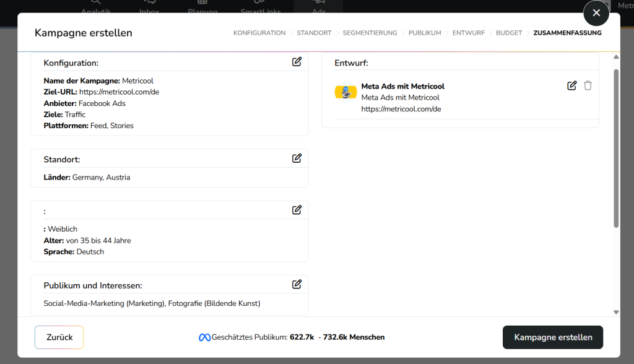Viewport: 634px width, 364px height.
Task: Go to the Standort step
Action: coord(314,33)
